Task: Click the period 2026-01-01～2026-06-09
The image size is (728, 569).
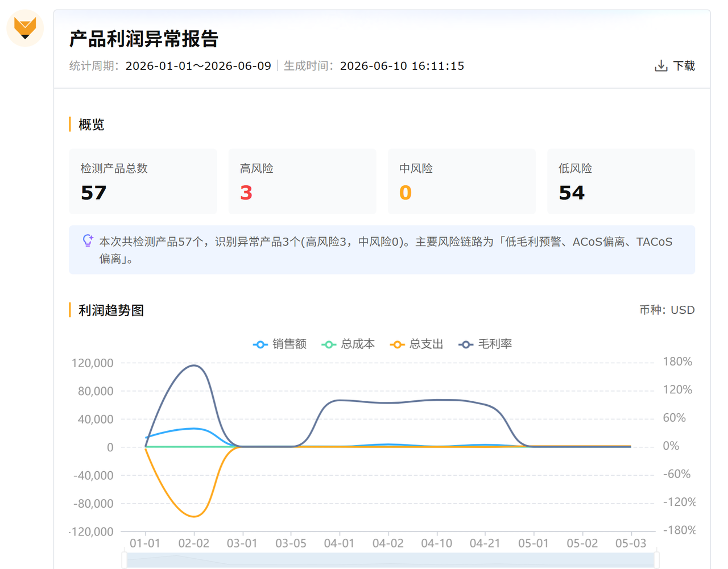Action: point(198,66)
